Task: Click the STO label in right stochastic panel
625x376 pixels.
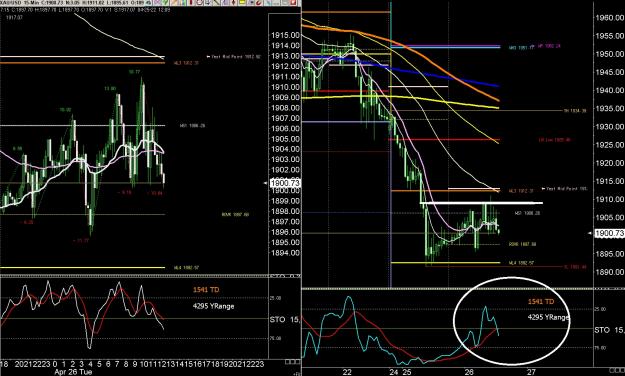Action: tap(602, 330)
